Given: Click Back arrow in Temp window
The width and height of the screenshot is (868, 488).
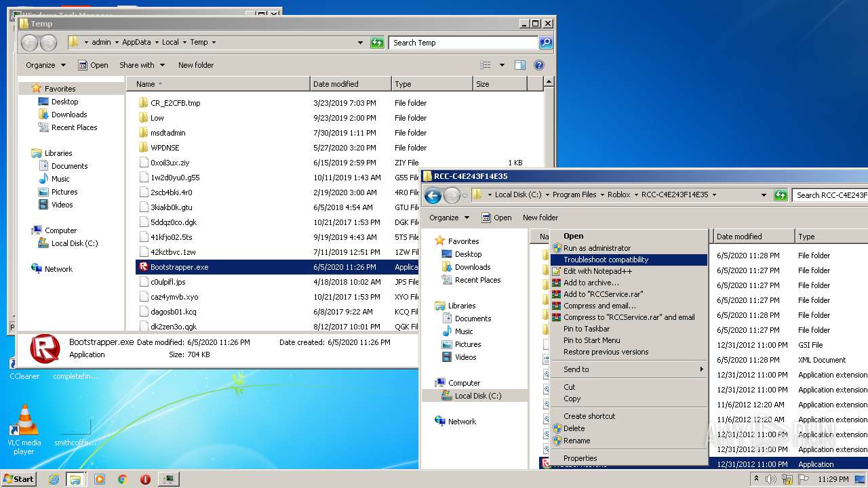Looking at the screenshot, I should point(29,43).
